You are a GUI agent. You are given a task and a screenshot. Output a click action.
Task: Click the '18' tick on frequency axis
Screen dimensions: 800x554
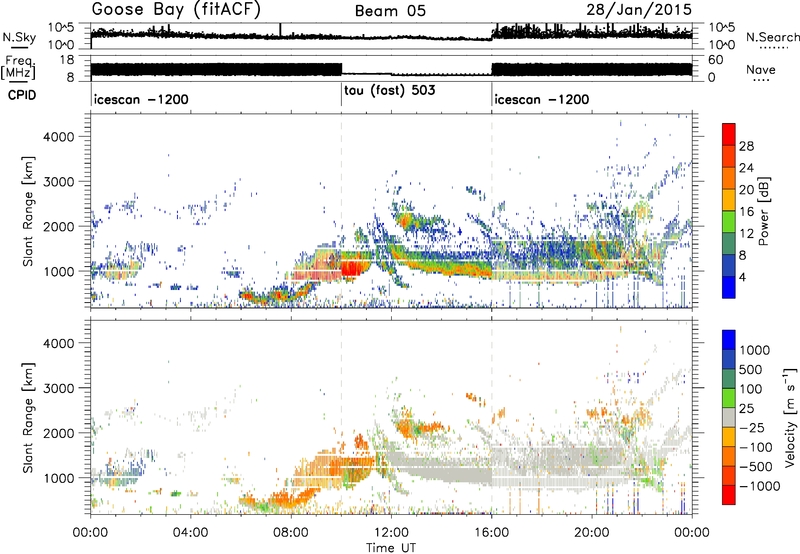[x=67, y=60]
